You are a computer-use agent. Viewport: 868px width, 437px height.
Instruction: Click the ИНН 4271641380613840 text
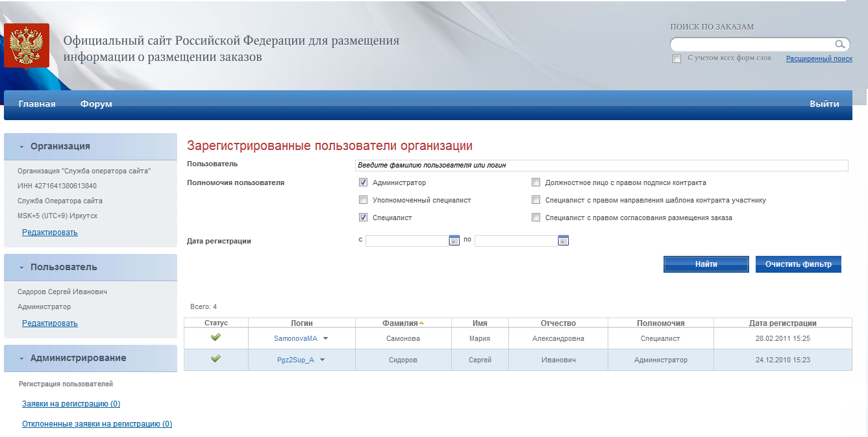tap(57, 186)
